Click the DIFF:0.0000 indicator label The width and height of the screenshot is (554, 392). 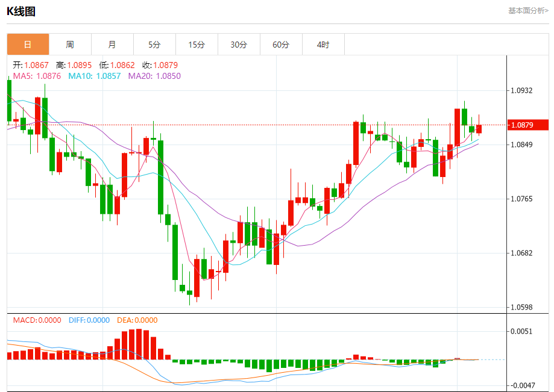[89, 320]
